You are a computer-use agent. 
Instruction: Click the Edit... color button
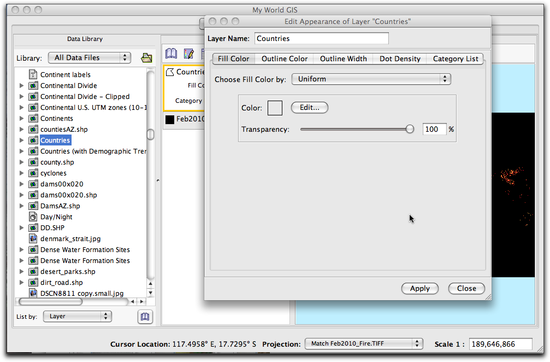pyautogui.click(x=309, y=108)
